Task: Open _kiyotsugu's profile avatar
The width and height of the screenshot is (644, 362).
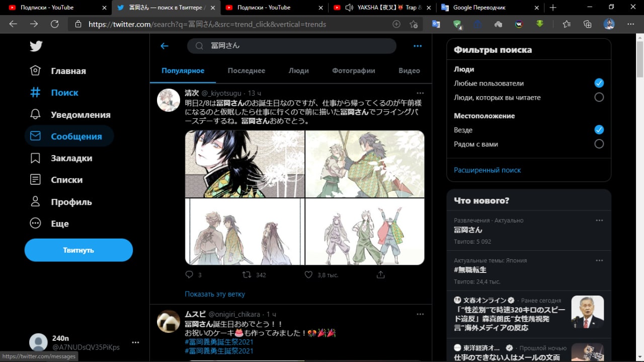Action: [x=169, y=100]
